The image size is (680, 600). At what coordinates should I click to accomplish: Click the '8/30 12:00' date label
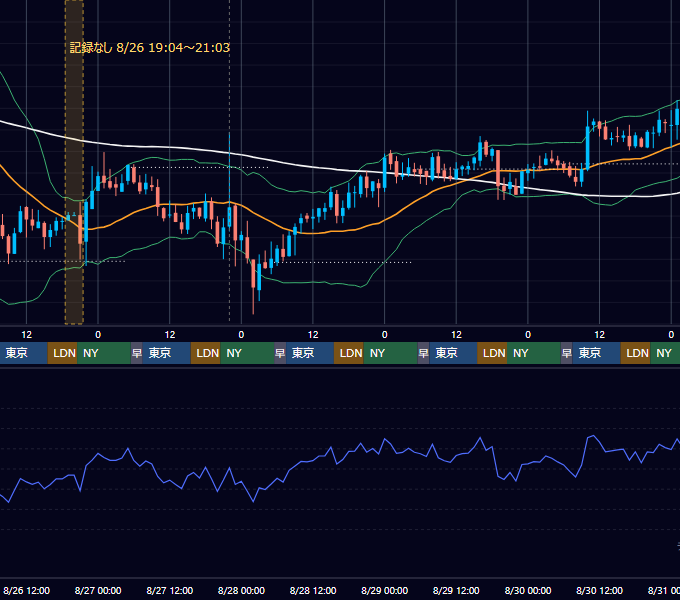point(599,590)
